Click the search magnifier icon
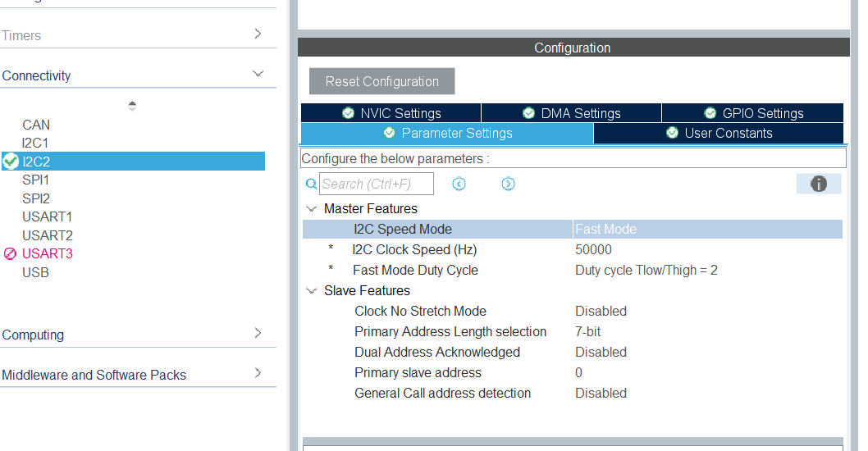868x451 pixels. (x=311, y=184)
